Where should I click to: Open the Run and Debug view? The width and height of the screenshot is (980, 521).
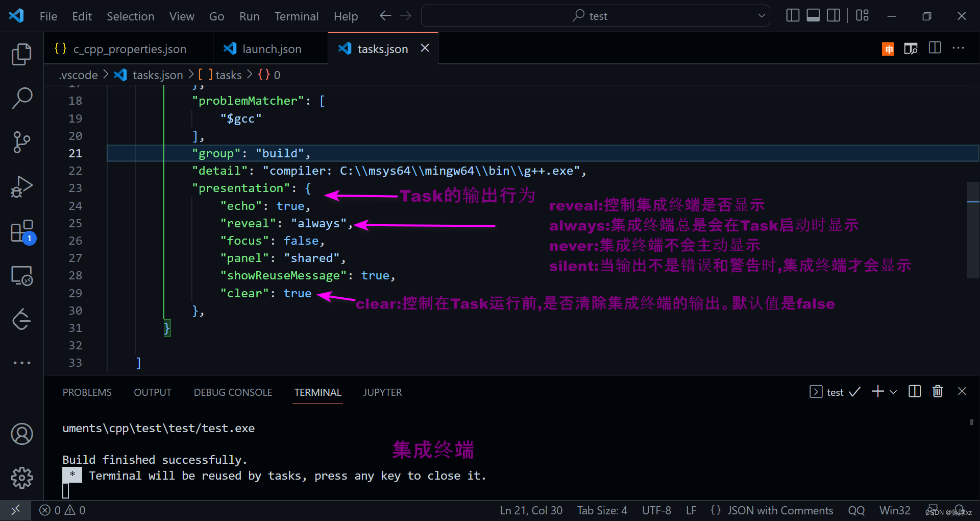(21, 186)
